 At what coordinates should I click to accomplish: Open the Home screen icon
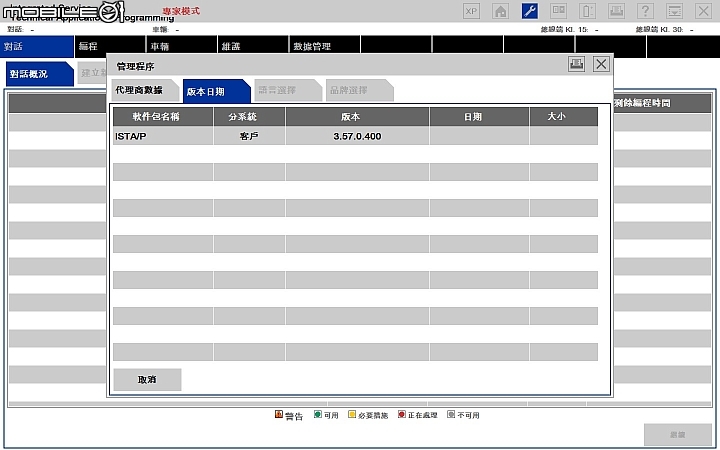point(501,11)
